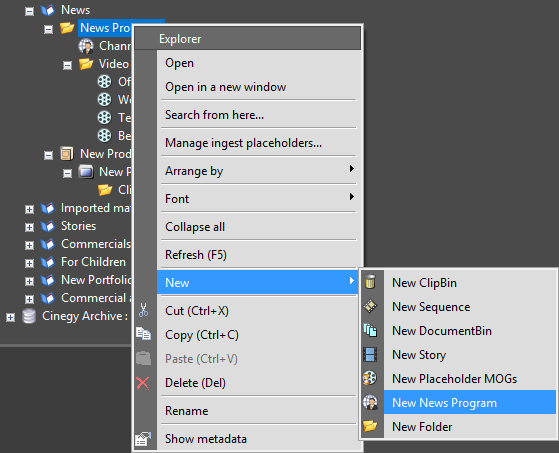The image size is (559, 453).
Task: Select New News Program in submenu
Action: (470, 402)
